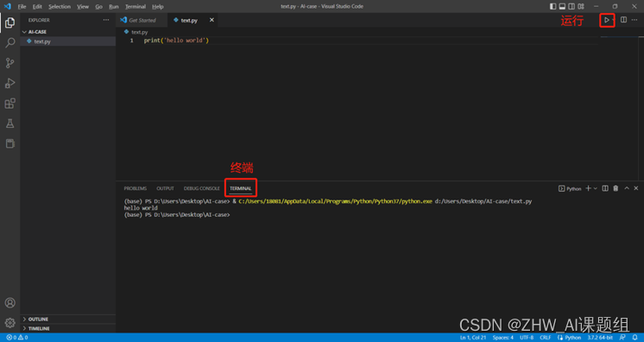Open text.py in Explorer tree
The image size is (644, 342).
(x=68, y=41)
